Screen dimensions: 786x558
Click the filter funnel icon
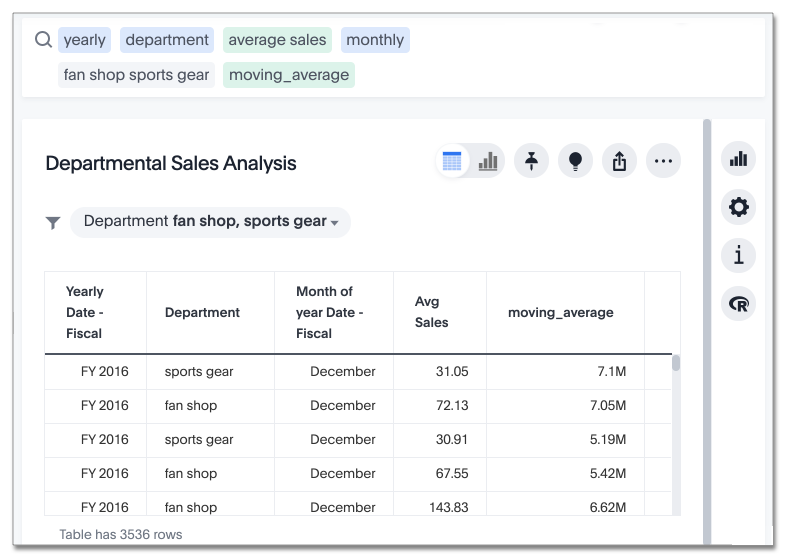tap(53, 223)
